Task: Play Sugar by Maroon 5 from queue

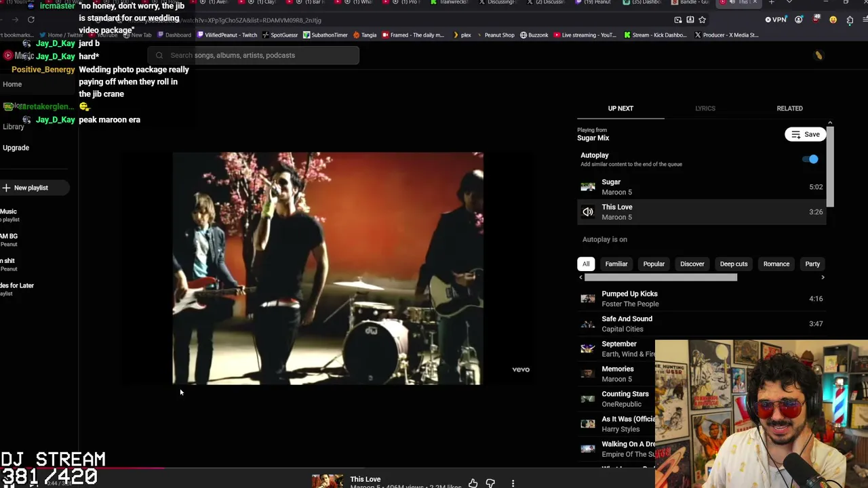Action: pyautogui.click(x=702, y=187)
